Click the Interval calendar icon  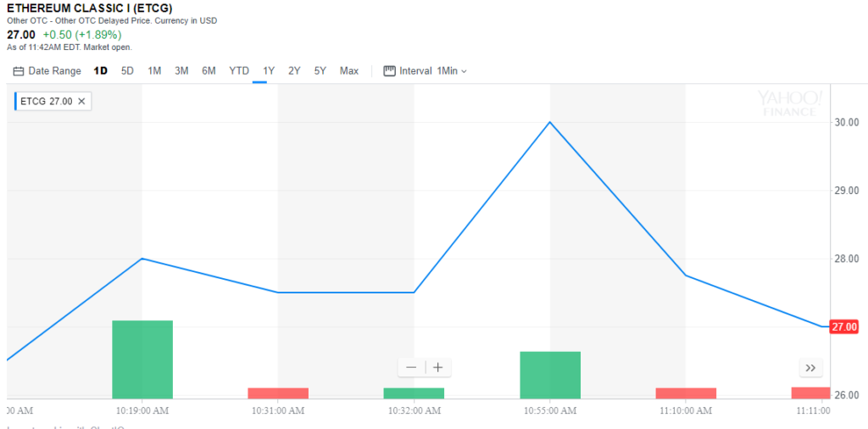[x=390, y=71]
